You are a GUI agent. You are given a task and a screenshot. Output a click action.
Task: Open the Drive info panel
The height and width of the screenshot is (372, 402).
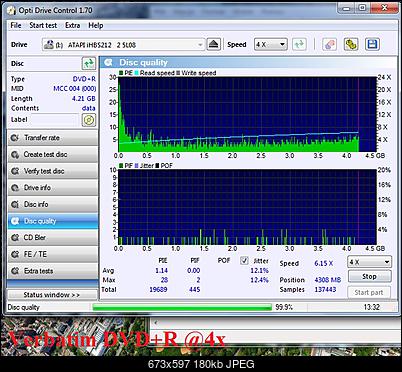click(53, 188)
